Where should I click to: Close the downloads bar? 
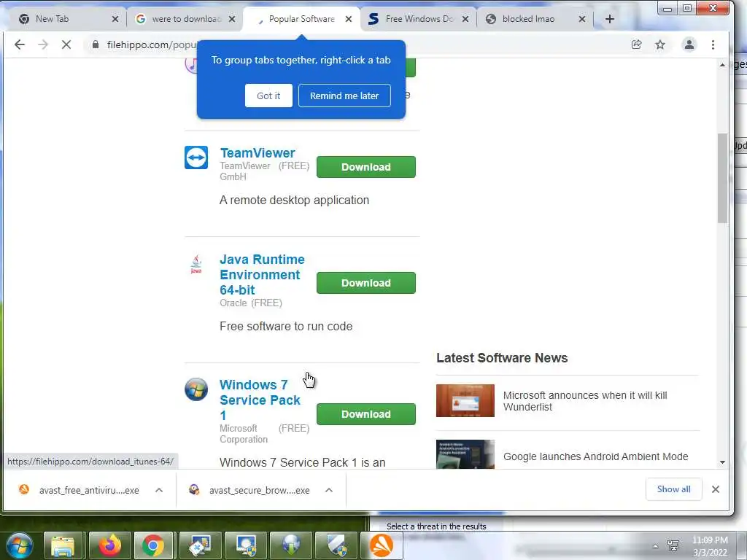tap(715, 489)
